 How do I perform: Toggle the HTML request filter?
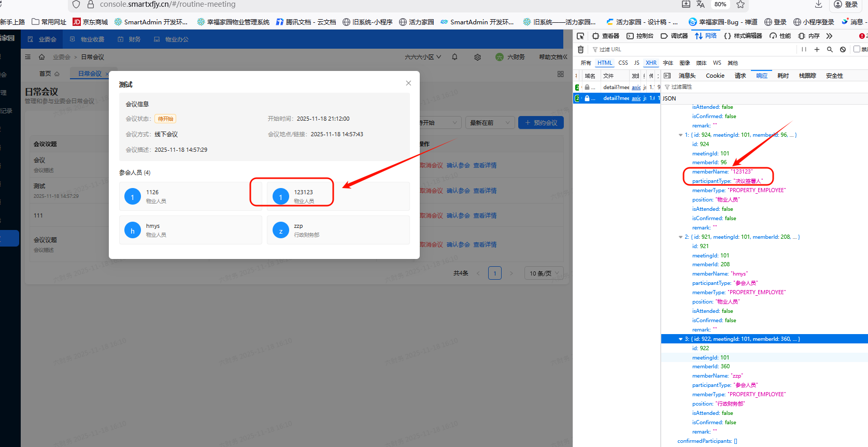pos(604,63)
